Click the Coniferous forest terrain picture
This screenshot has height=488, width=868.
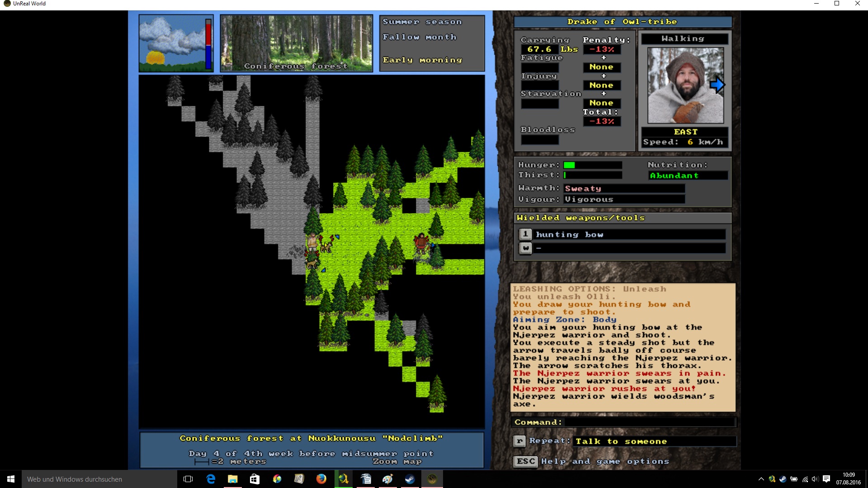pos(297,43)
